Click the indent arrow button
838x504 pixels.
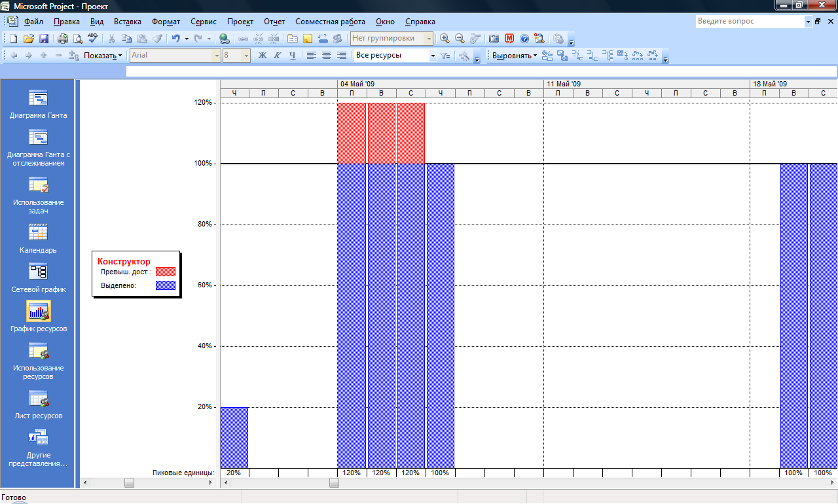coord(29,56)
